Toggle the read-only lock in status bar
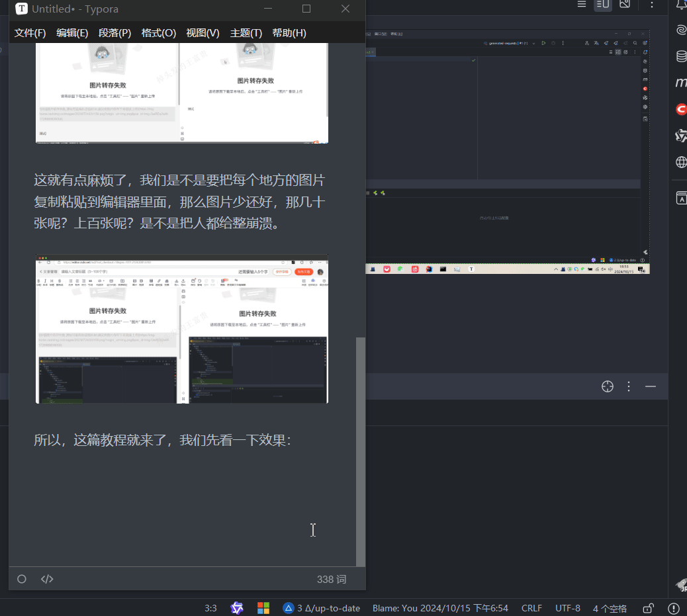This screenshot has width=687, height=616. pyautogui.click(x=649, y=609)
